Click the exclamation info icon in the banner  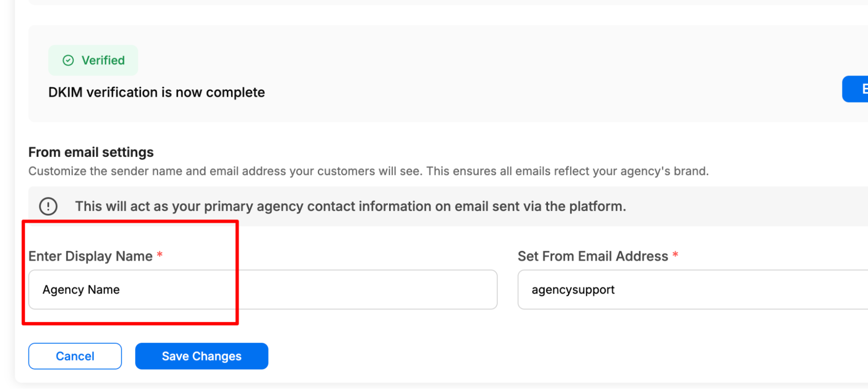point(48,206)
